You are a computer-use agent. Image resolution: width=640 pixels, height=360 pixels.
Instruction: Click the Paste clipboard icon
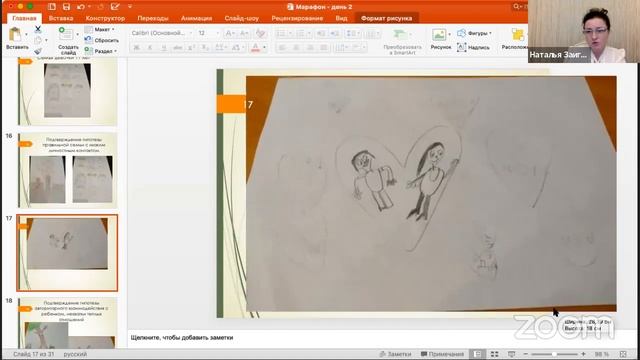coord(15,34)
